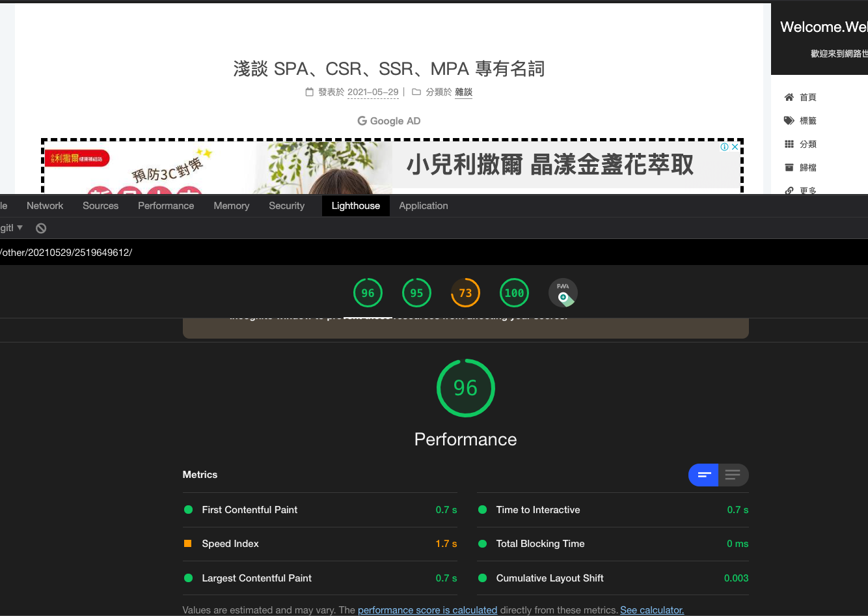Click the ad info icon

point(724,147)
